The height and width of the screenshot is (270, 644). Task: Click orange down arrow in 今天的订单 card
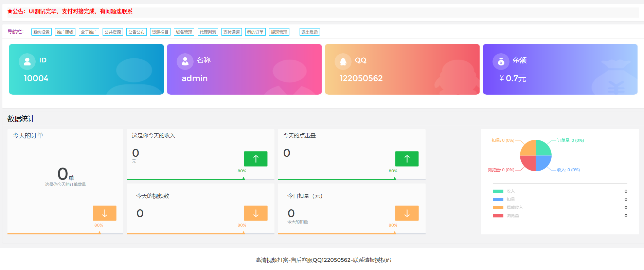tap(105, 213)
